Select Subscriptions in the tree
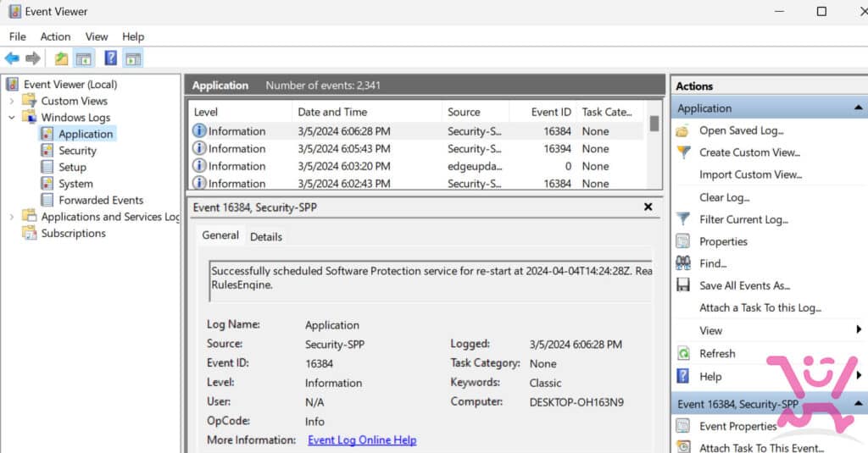Screen dimensions: 868x453 73,234
